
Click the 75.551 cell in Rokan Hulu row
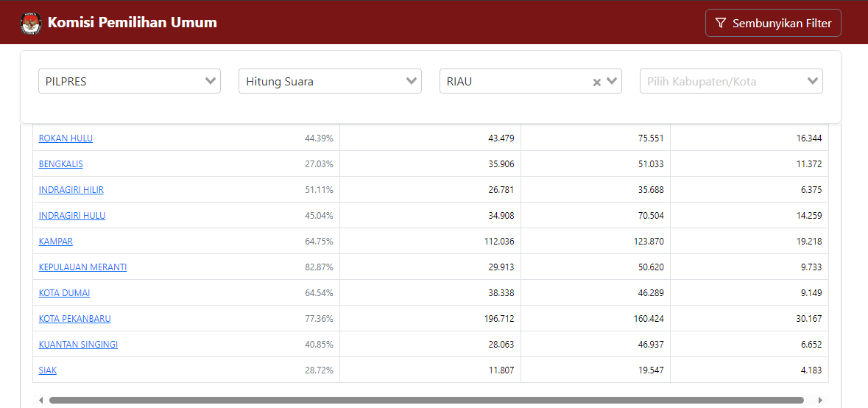tap(596, 138)
